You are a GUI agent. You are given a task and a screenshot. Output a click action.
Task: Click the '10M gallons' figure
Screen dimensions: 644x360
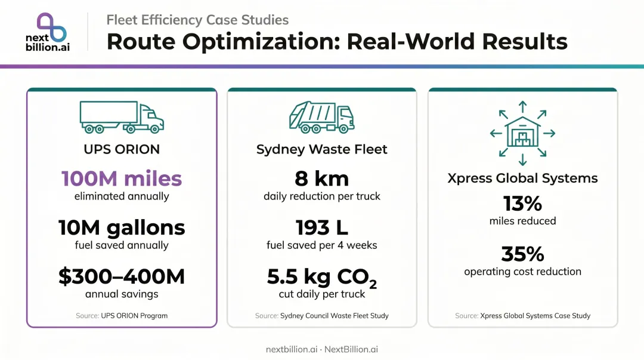tap(122, 227)
